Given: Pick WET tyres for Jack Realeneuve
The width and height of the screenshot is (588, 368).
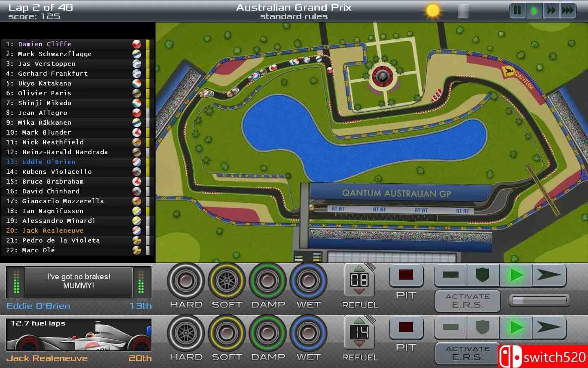Looking at the screenshot, I should point(308,333).
